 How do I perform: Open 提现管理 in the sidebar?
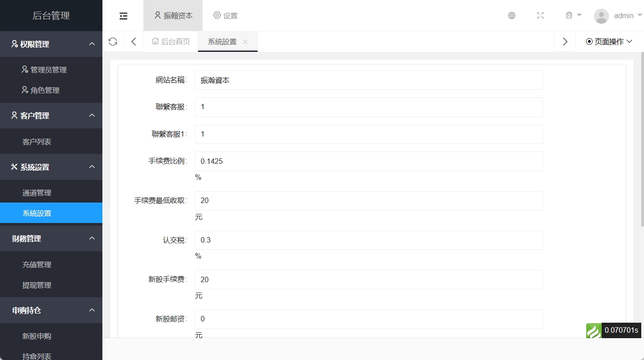coord(51,285)
